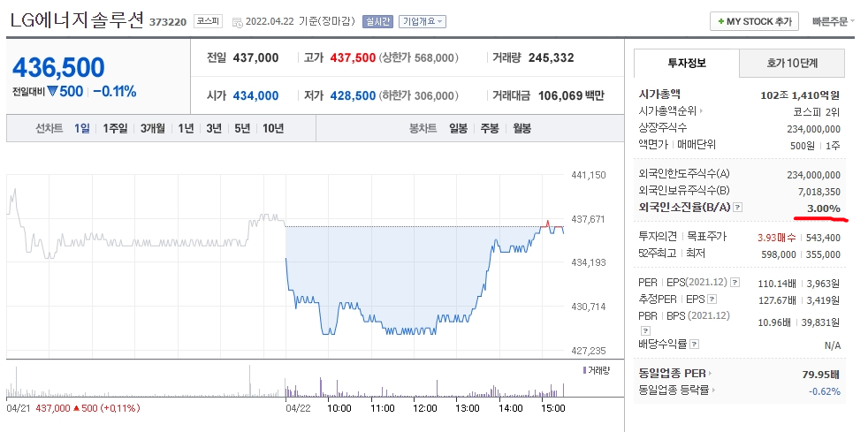Screen dimensions: 868x432
Task: Open the 기업개요 dropdown
Action: coord(423,22)
